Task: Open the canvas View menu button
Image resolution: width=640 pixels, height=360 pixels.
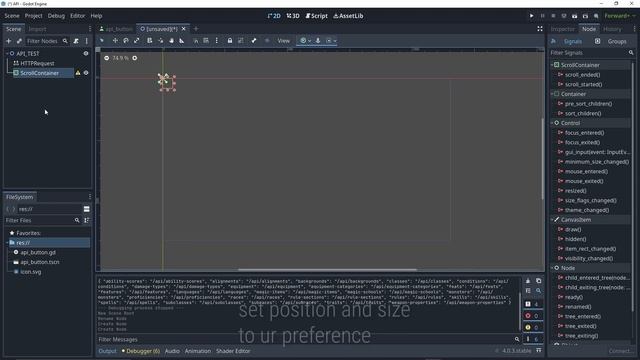Action: [284, 40]
